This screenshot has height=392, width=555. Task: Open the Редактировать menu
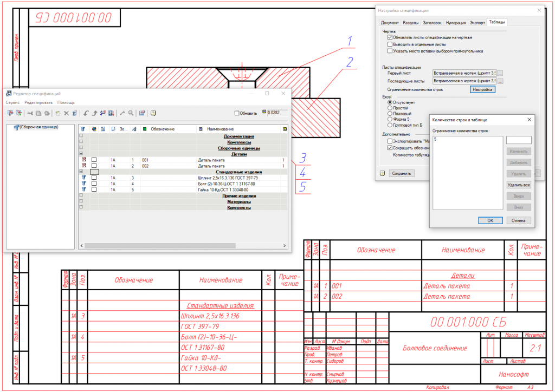tap(38, 102)
